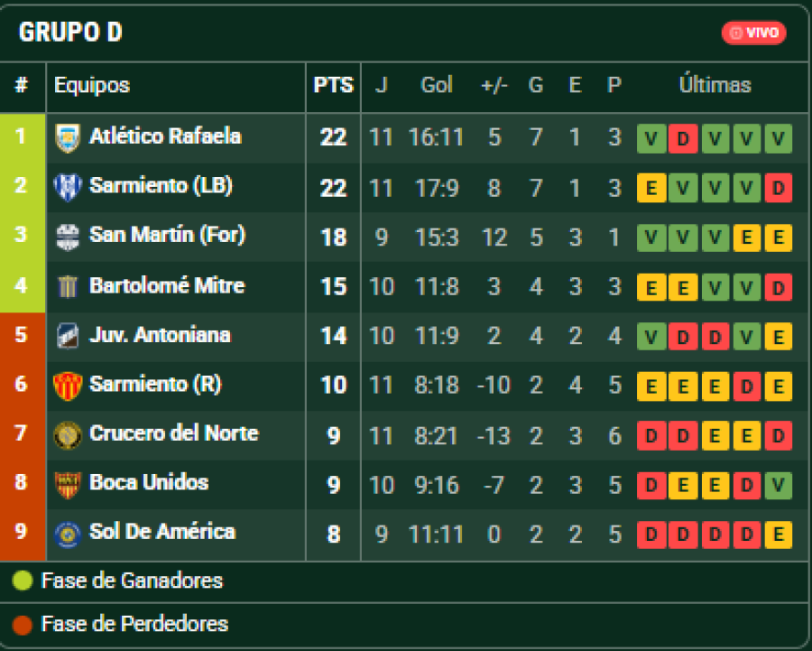Click the Sol De América crest
This screenshot has width=812, height=651.
click(x=68, y=534)
